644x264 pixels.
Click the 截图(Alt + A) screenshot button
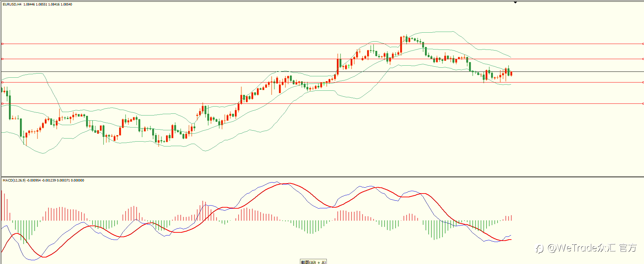coord(313,262)
